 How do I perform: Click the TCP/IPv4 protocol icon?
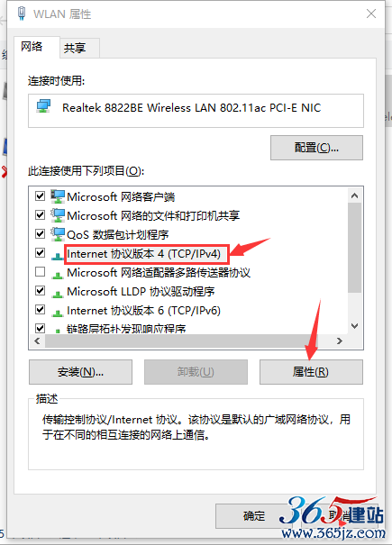coord(58,257)
